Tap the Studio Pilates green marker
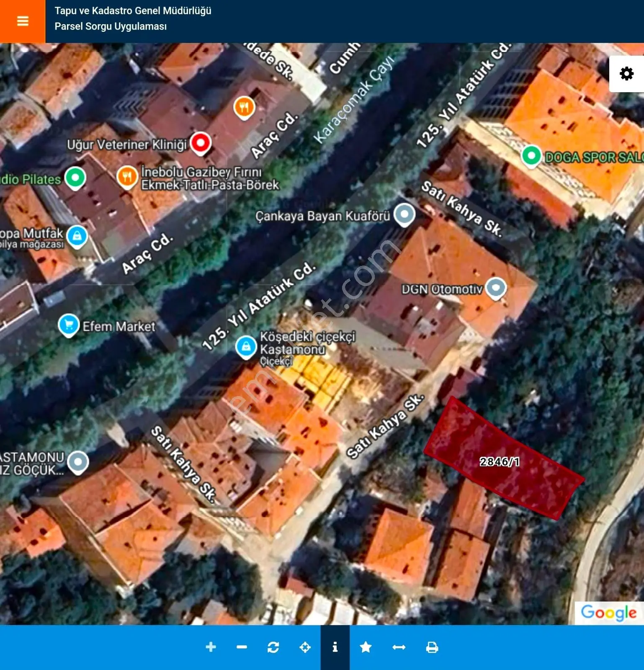Viewport: 644px width, 670px height. [75, 178]
